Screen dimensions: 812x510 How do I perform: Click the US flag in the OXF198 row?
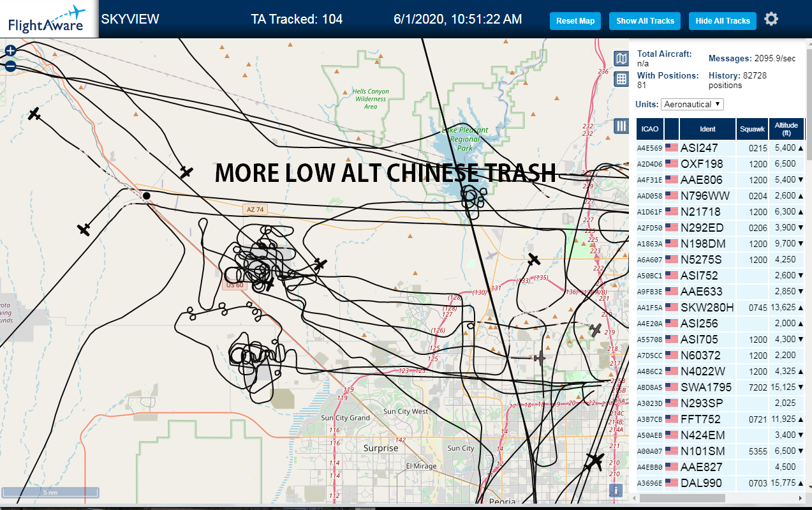672,164
